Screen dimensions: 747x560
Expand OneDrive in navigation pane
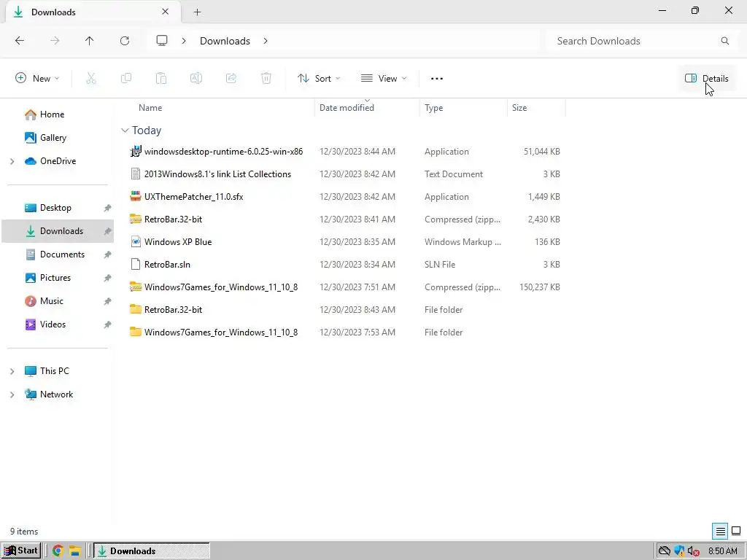click(12, 161)
